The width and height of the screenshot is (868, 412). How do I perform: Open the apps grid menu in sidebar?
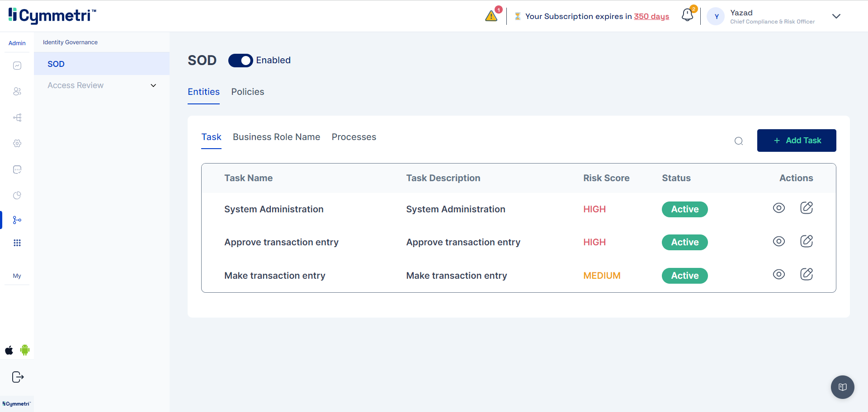[17, 243]
